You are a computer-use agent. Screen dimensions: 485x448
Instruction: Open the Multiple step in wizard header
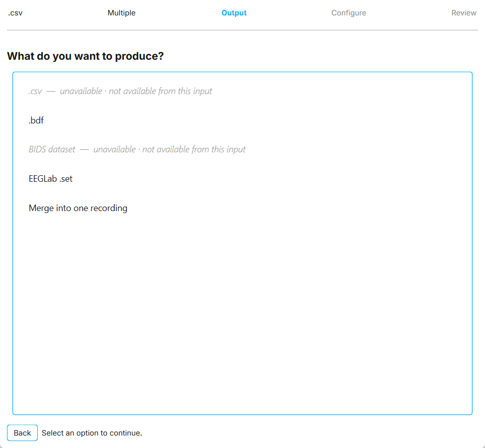click(x=121, y=13)
